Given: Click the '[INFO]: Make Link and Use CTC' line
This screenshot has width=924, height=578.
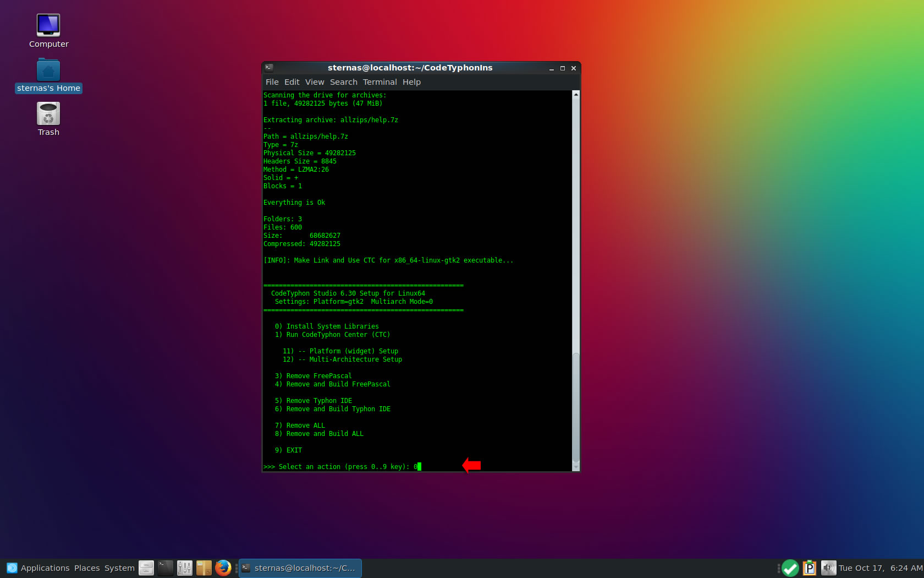Looking at the screenshot, I should tap(388, 260).
